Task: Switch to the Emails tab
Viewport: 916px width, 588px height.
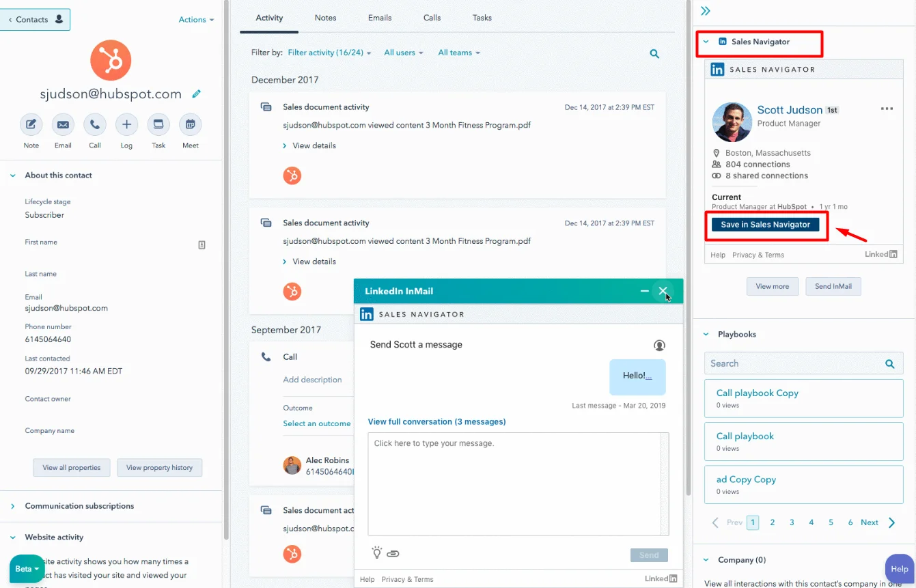Action: 380,18
